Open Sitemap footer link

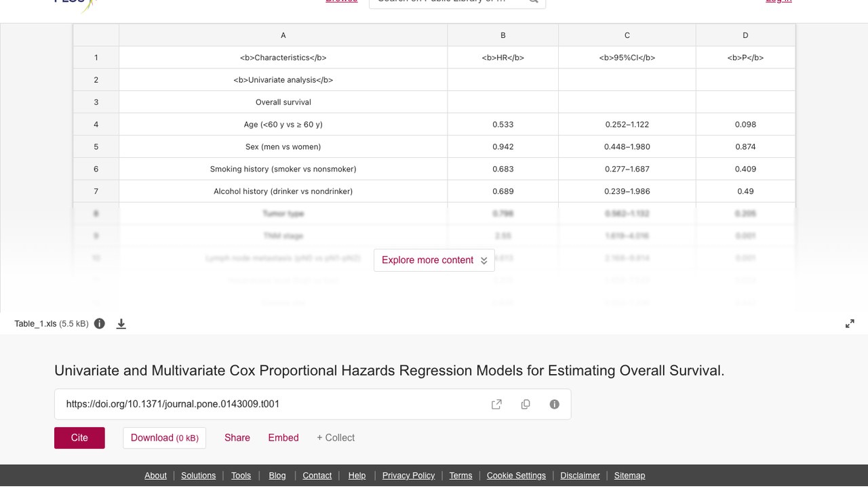629,476
